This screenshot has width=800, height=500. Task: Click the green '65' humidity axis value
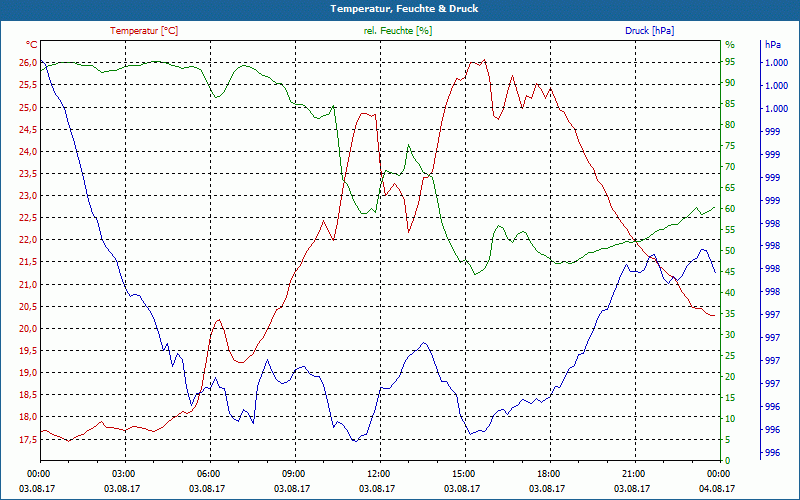(731, 188)
